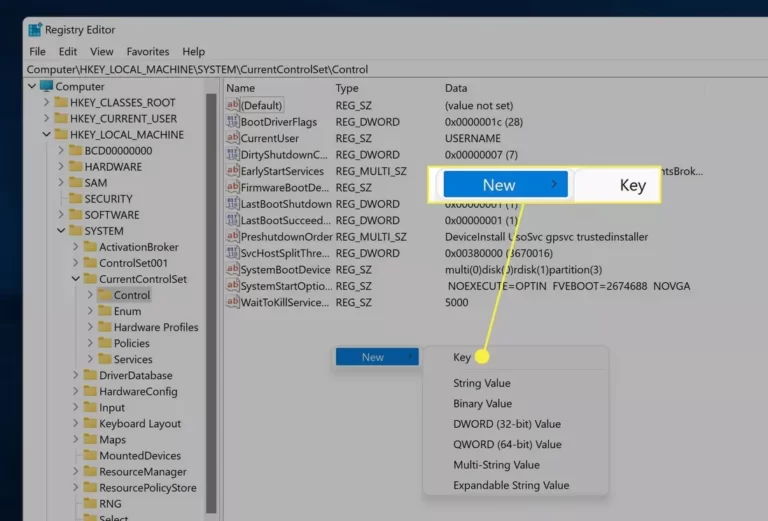Click the tree pane vertical scrollbar
The image size is (768, 521).
(x=212, y=303)
